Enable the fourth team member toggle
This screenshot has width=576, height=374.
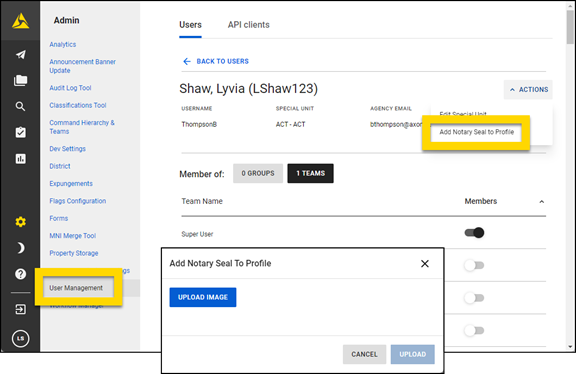474,330
